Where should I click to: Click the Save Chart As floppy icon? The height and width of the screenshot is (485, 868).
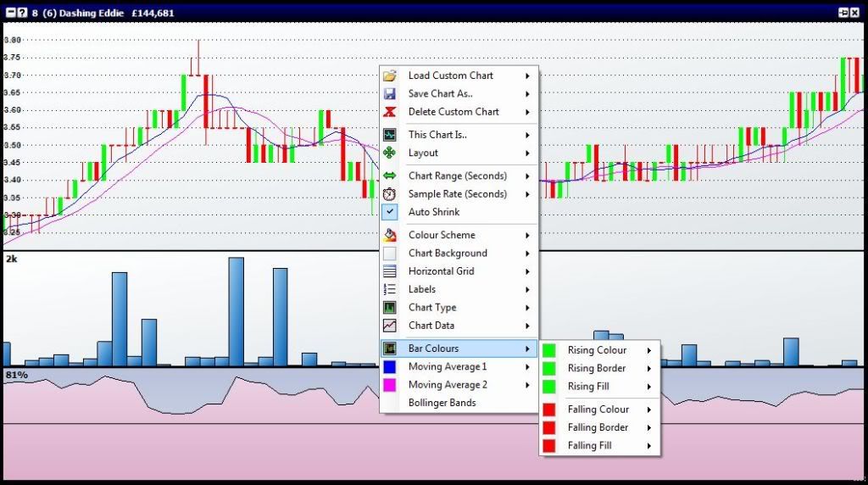tap(390, 94)
